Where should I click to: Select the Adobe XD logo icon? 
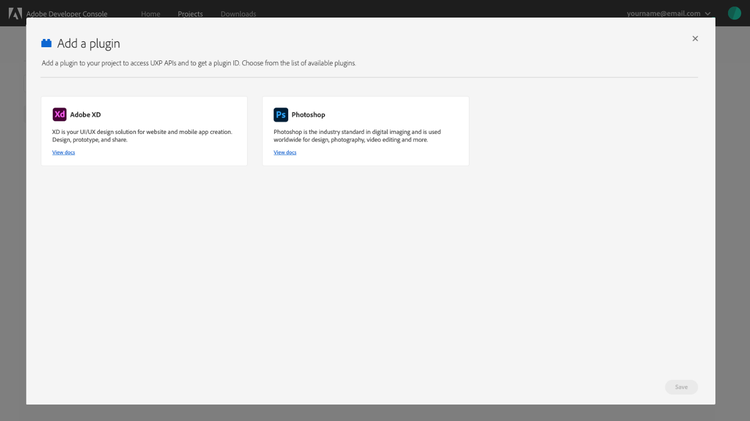point(59,114)
